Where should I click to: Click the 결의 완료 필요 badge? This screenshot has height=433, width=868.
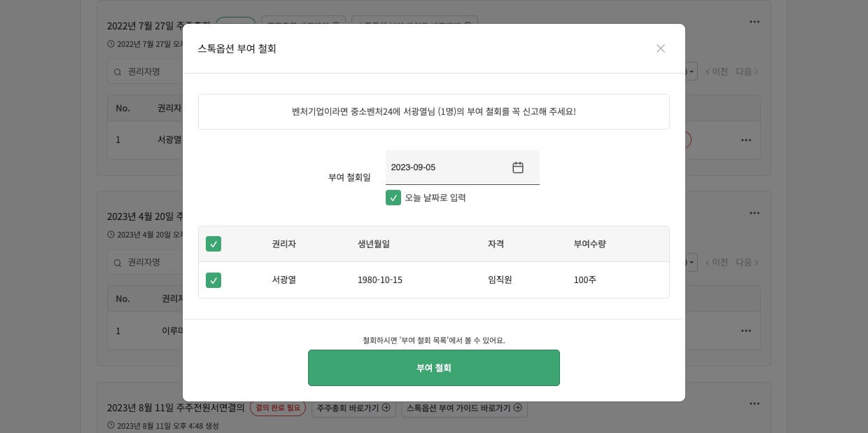pyautogui.click(x=278, y=408)
